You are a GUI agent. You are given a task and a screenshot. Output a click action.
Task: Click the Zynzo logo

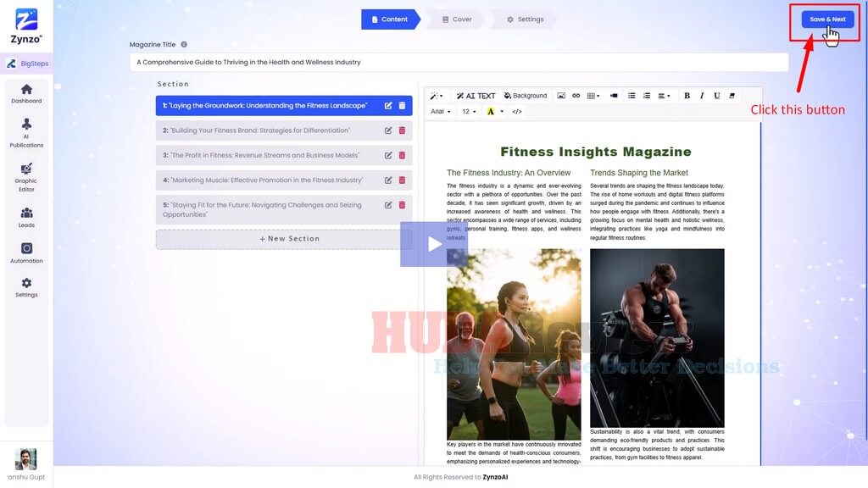(x=26, y=26)
